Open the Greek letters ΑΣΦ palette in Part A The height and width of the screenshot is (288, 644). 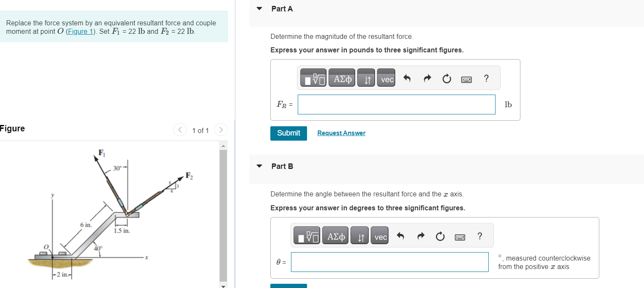coord(341,78)
